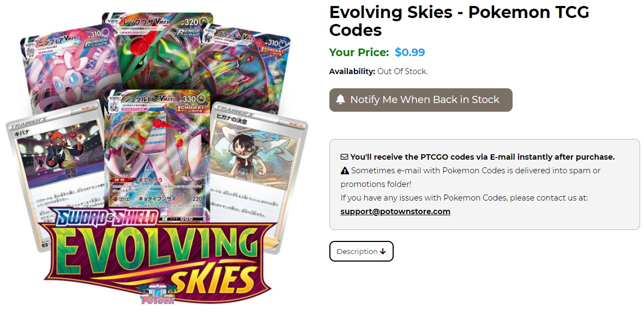This screenshot has height=315, width=644.
Task: Click the Evolving Skies product title heading
Action: [459, 21]
